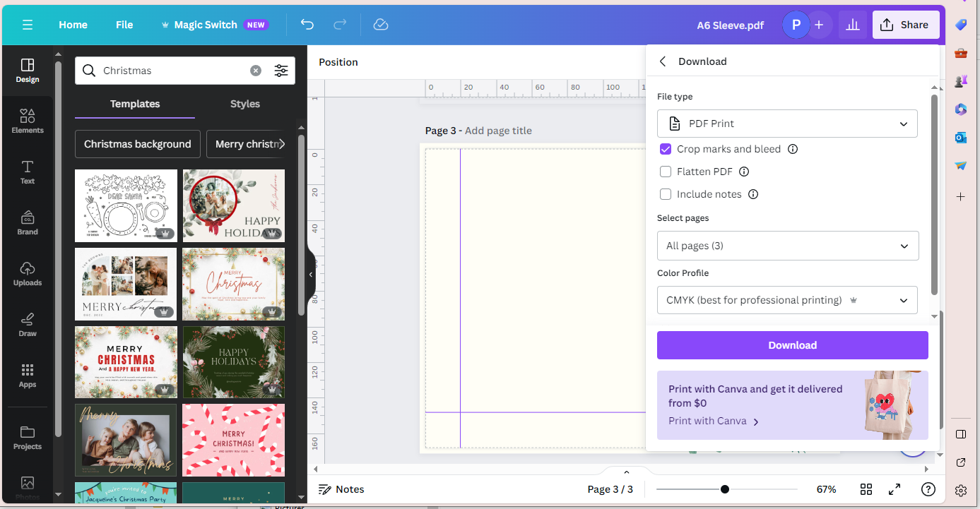Screen dimensions: 980x509
Task: Show info for Crop marks and bleed
Action: pos(793,149)
